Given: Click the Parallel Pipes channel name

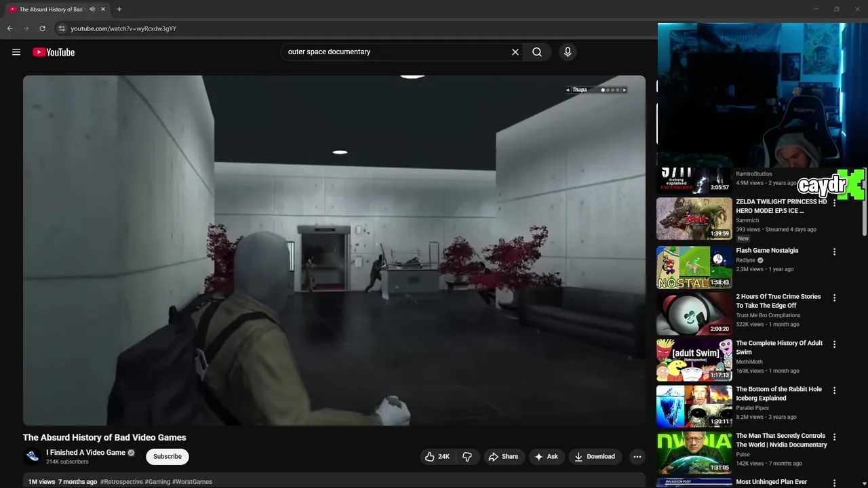Looking at the screenshot, I should coord(754,409).
